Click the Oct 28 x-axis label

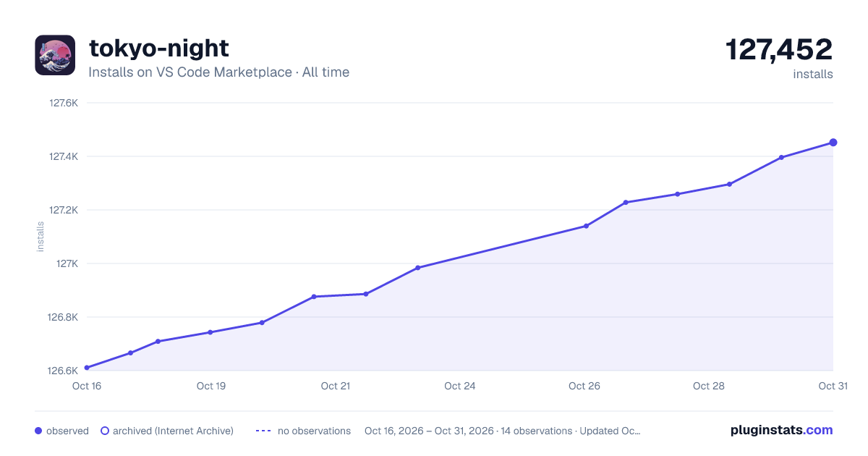pos(709,386)
